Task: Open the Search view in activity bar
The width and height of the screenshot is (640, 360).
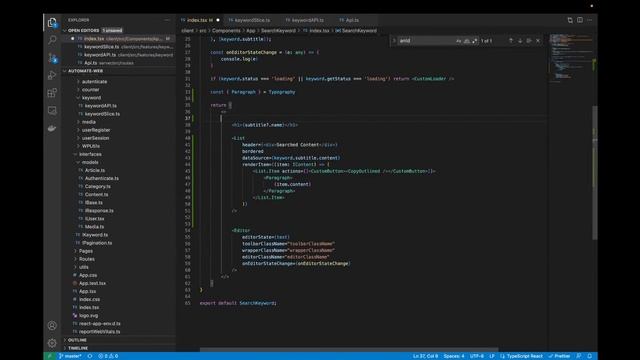Action: click(52, 40)
